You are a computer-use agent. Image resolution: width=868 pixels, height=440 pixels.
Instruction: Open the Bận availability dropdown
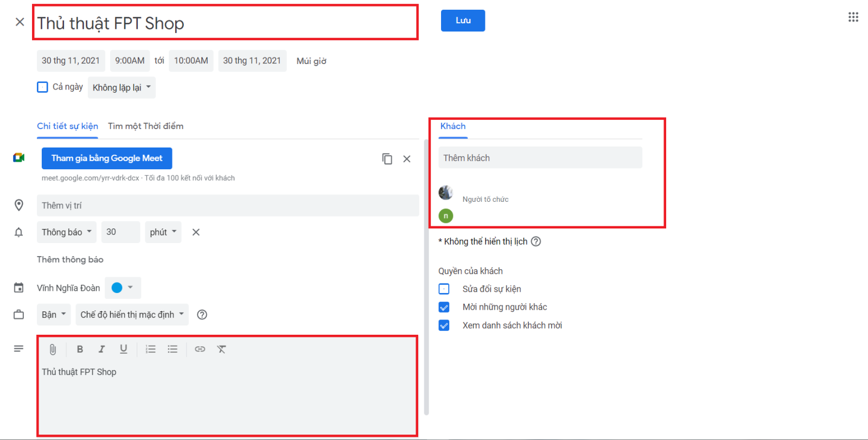[x=54, y=315]
